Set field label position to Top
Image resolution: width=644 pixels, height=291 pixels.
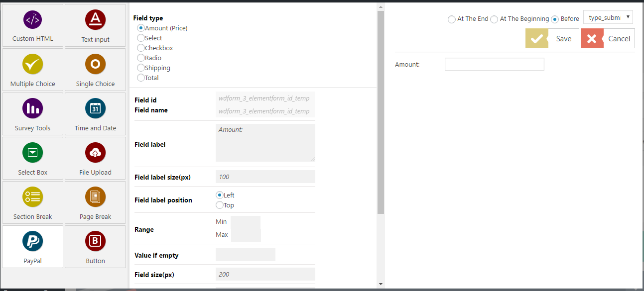pos(220,205)
